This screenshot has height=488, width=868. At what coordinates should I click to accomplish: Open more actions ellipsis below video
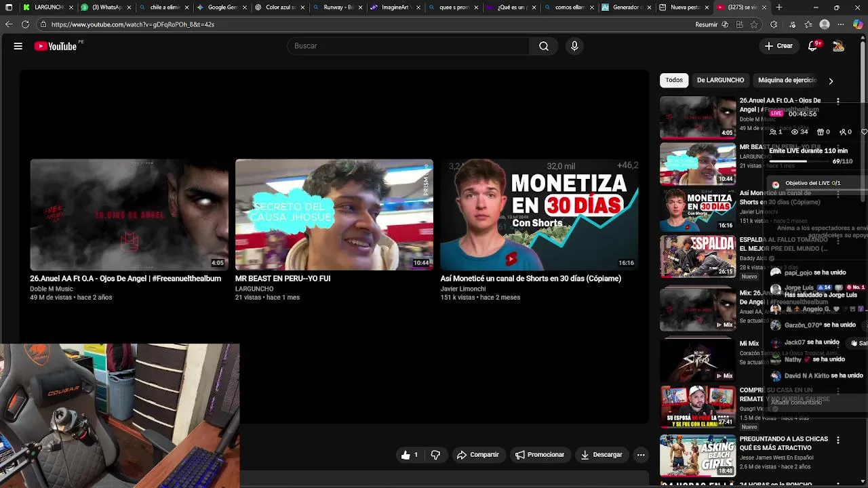[x=641, y=455]
